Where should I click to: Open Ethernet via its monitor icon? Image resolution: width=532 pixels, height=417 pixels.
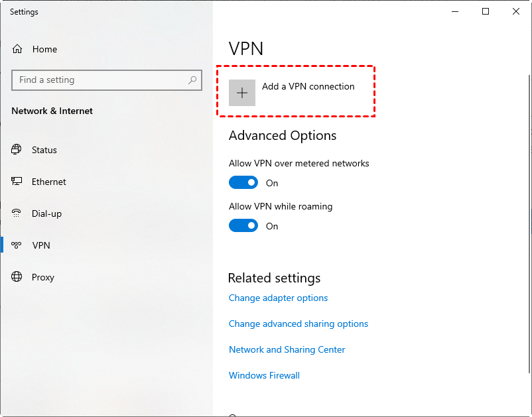point(17,182)
